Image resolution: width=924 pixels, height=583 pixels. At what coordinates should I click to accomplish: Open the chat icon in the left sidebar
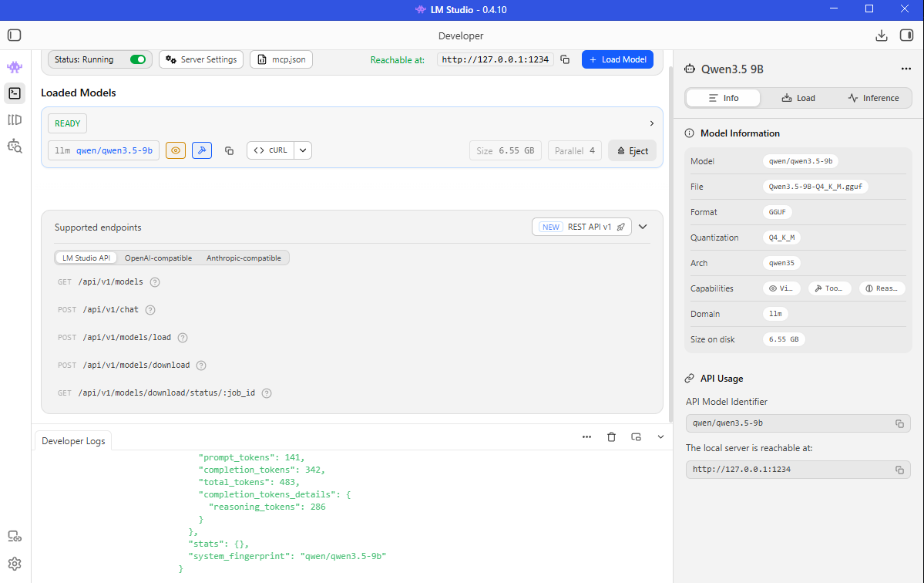coord(14,68)
